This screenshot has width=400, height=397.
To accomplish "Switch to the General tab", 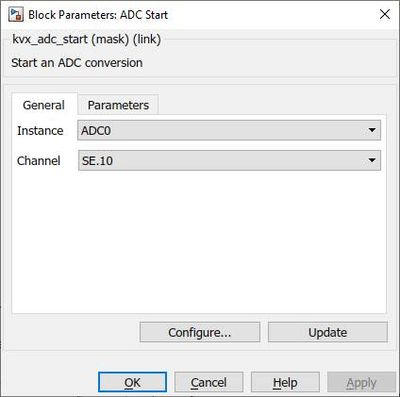I will 44,105.
